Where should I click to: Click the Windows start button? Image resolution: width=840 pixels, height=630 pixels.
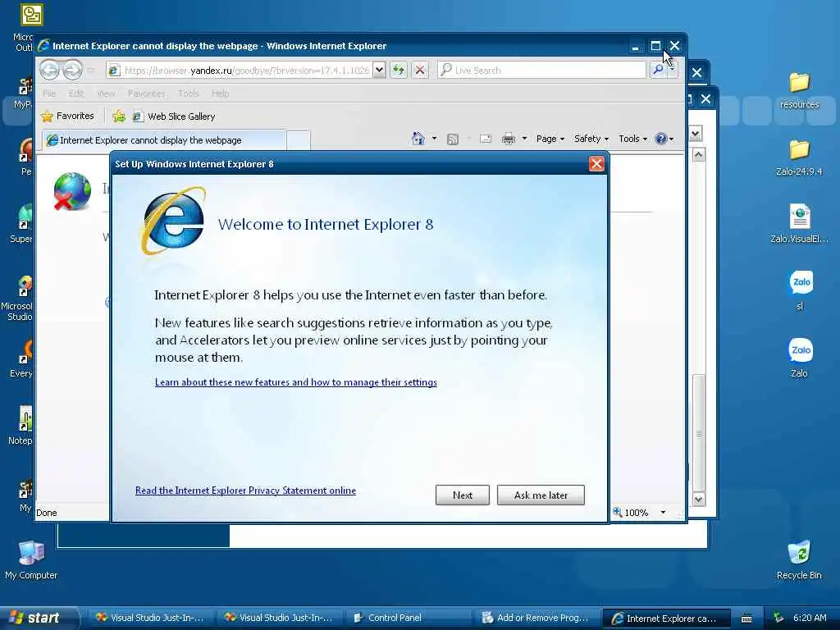39,618
